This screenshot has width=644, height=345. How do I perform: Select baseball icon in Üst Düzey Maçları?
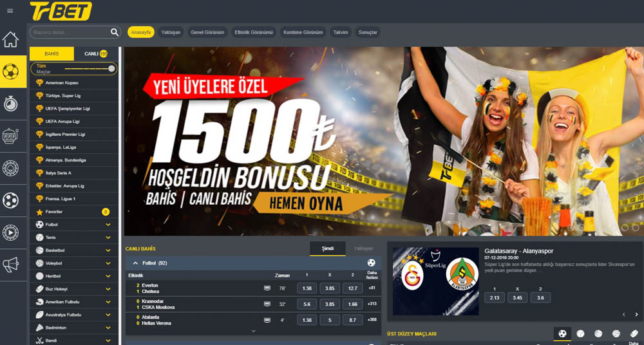[580, 334]
